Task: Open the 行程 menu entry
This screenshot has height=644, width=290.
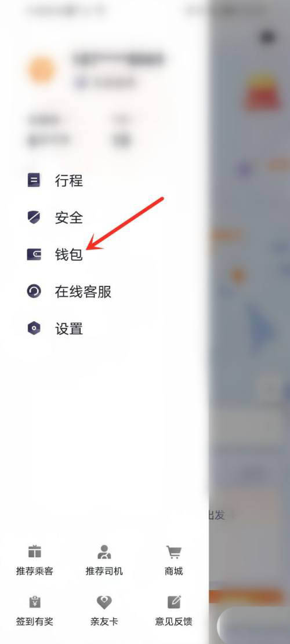Action: click(69, 180)
